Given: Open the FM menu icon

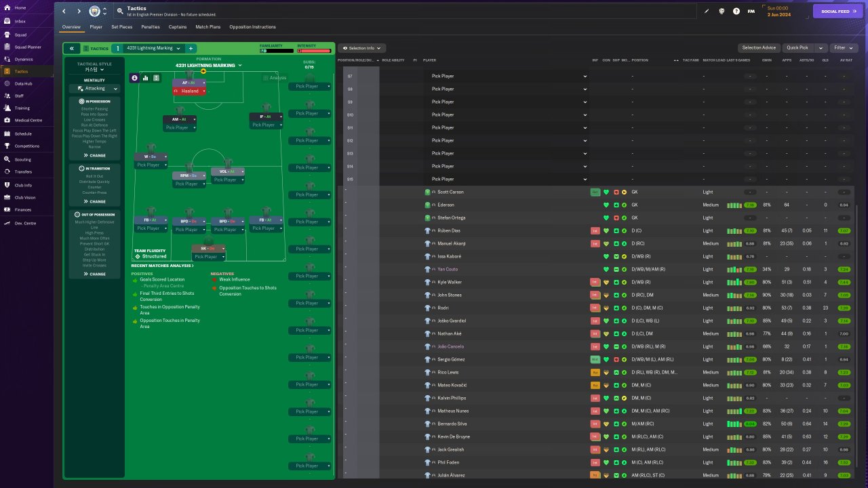Looking at the screenshot, I should pos(751,12).
